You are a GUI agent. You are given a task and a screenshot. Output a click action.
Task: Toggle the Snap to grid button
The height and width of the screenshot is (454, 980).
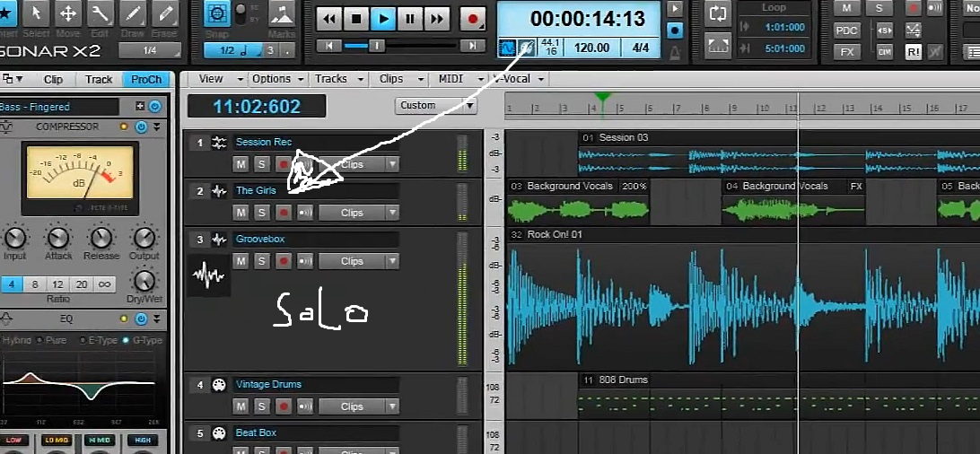(x=217, y=13)
